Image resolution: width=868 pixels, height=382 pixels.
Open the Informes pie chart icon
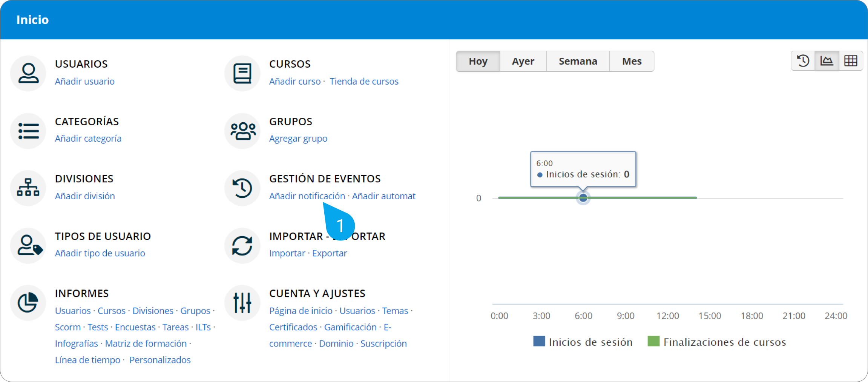tap(28, 303)
